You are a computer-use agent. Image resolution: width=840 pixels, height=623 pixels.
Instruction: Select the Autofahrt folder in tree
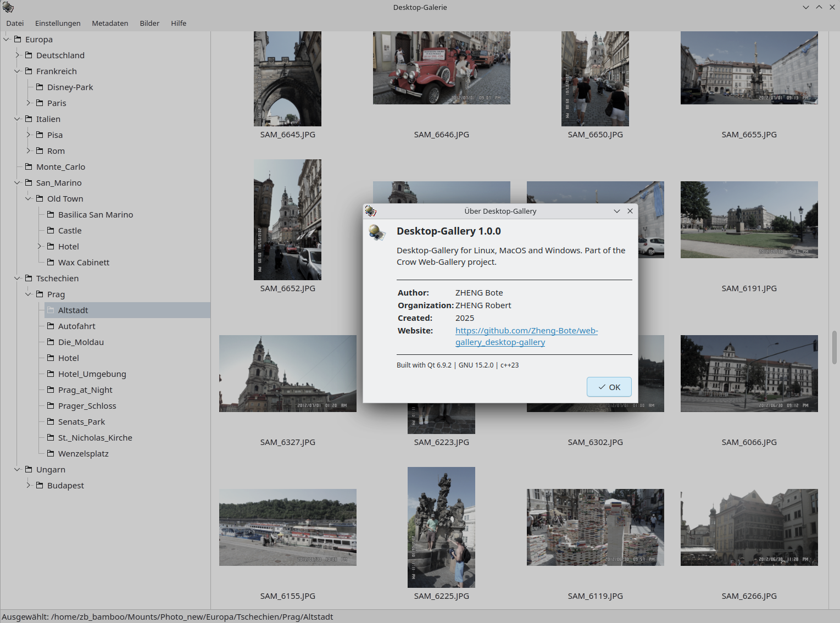coord(76,326)
